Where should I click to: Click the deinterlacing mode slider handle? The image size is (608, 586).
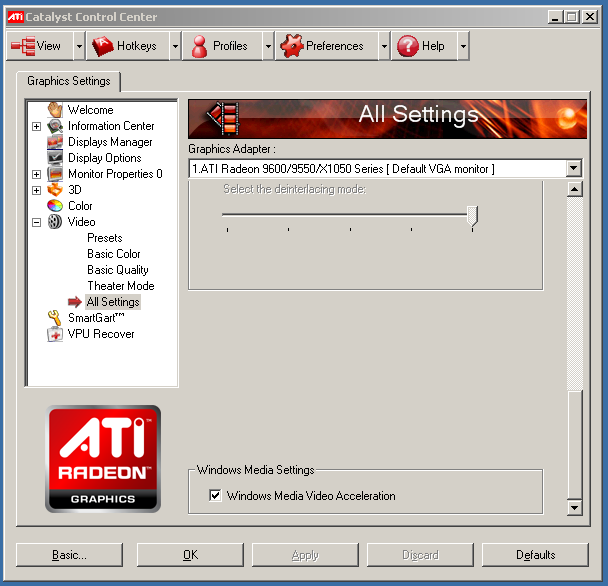point(472,215)
